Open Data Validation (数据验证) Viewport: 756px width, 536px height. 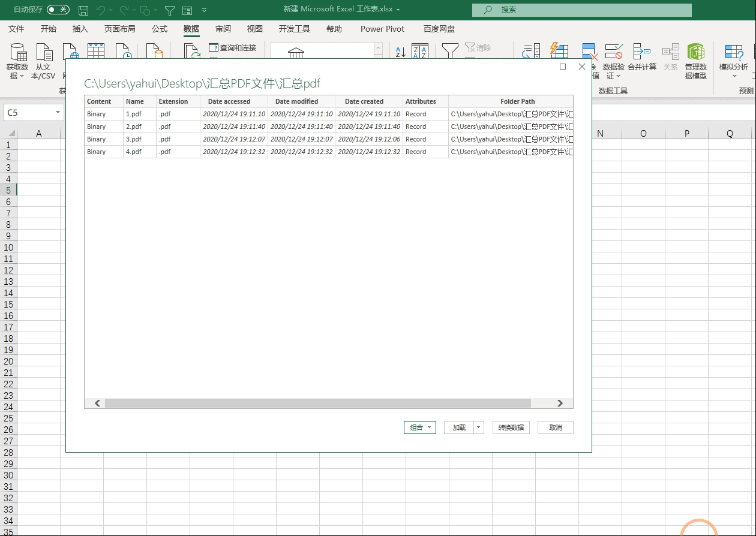[614, 62]
